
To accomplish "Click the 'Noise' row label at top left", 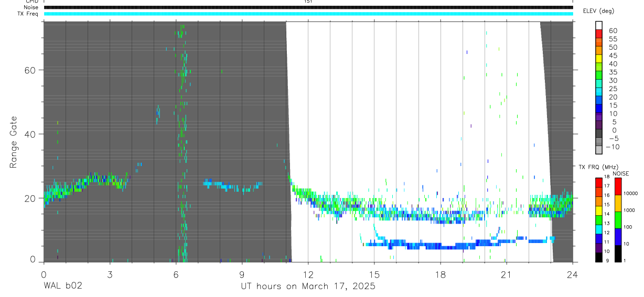I will [x=31, y=7].
